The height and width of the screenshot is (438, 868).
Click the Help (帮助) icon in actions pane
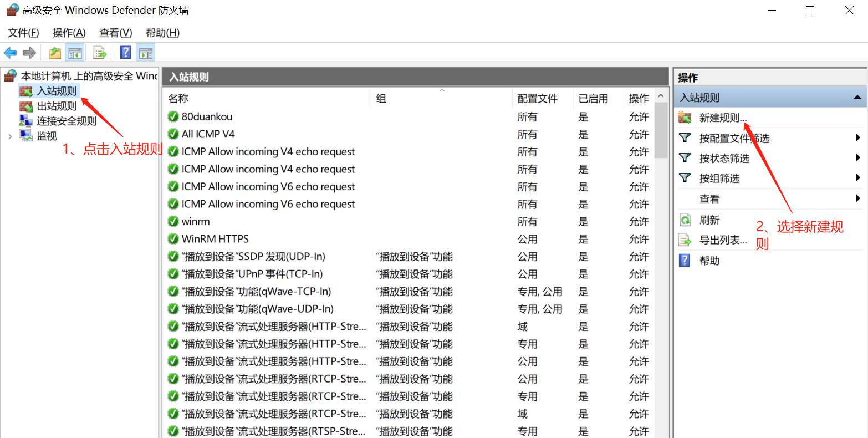(x=685, y=260)
